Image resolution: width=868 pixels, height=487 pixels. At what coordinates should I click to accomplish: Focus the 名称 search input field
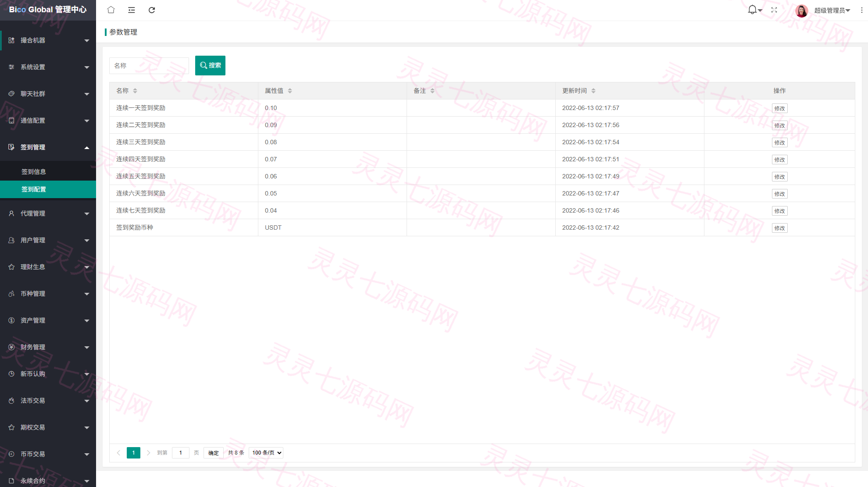coord(149,66)
